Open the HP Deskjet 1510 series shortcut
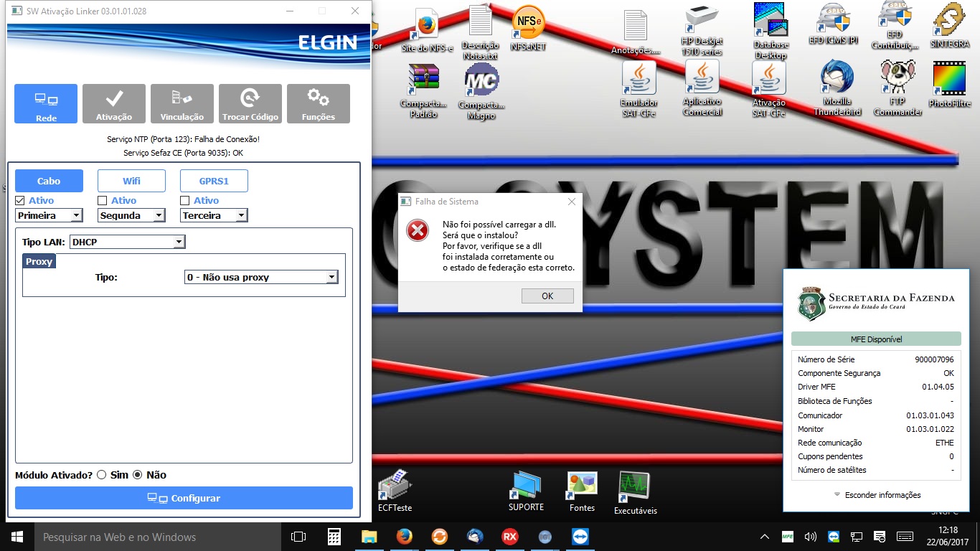The width and height of the screenshot is (980, 551). [702, 30]
